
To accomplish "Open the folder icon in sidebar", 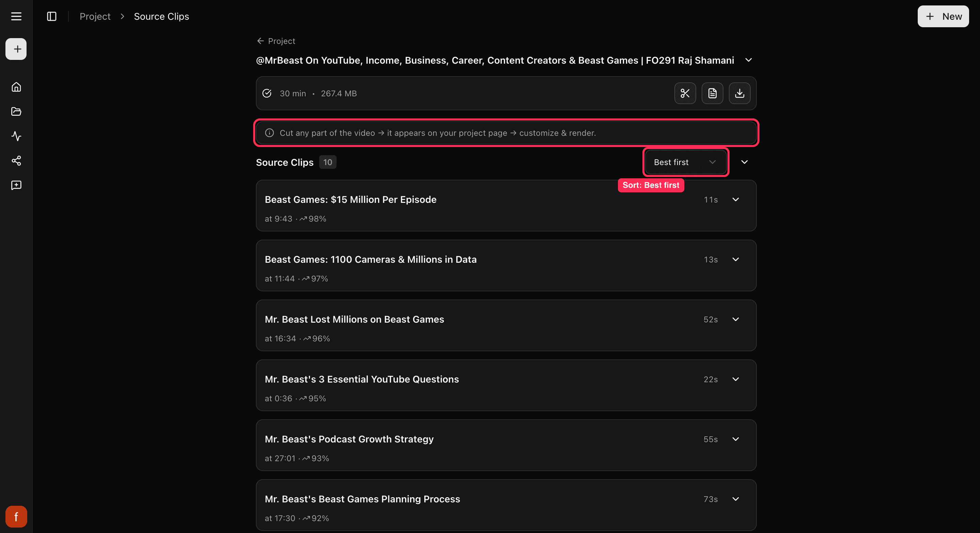I will (x=16, y=112).
